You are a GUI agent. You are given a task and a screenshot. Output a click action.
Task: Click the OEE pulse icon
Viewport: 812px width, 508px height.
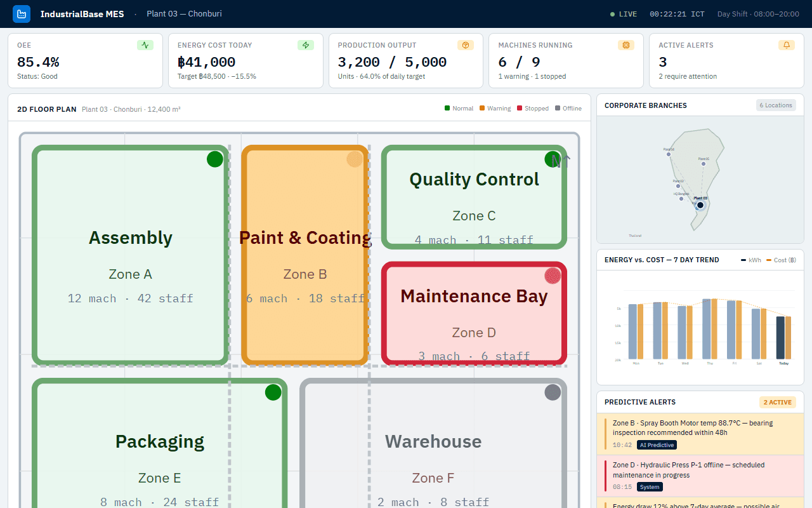145,45
